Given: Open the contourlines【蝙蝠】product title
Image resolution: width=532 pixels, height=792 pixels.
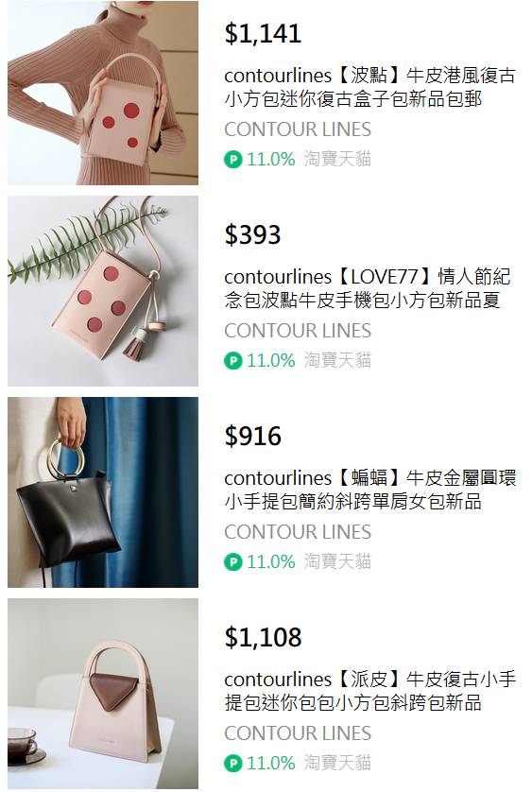Looking at the screenshot, I should coord(369,489).
